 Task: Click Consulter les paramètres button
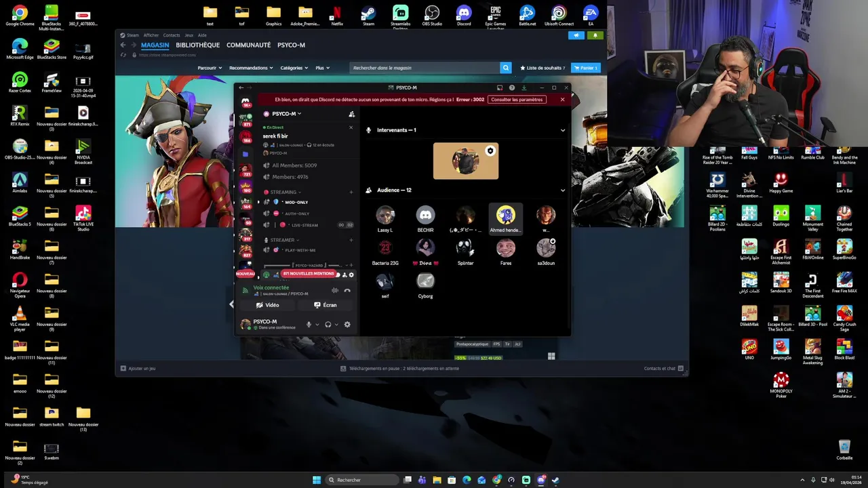tap(517, 100)
